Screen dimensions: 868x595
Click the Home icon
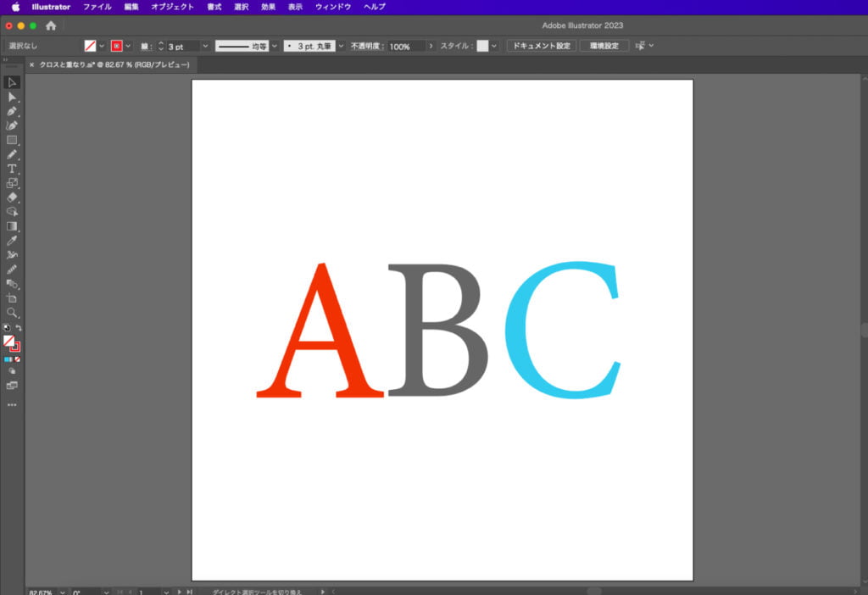point(51,26)
